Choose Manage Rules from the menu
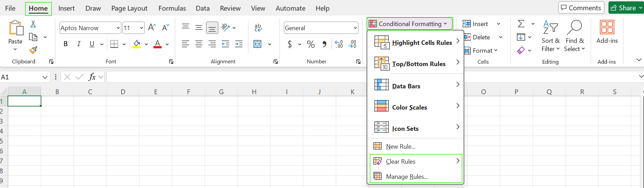644x188 pixels. pyautogui.click(x=415, y=176)
